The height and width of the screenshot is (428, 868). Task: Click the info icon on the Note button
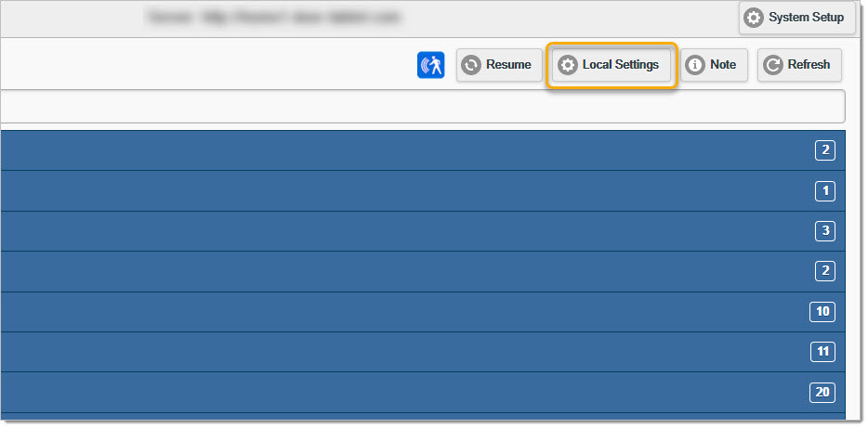(x=695, y=65)
